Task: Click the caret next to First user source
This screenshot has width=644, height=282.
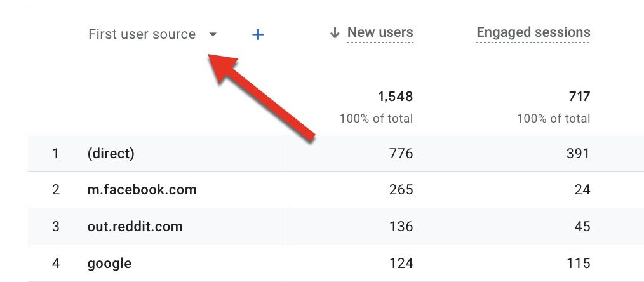Action: [x=213, y=35]
